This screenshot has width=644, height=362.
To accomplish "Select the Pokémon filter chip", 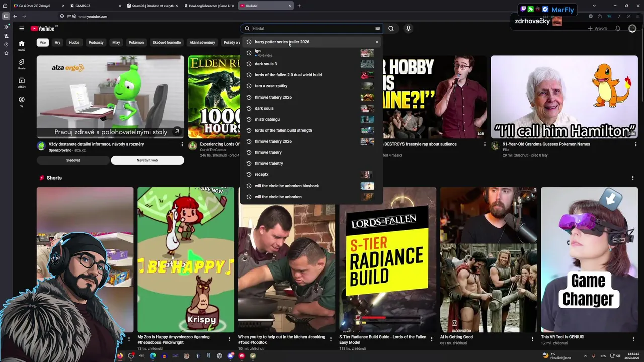I will [136, 42].
